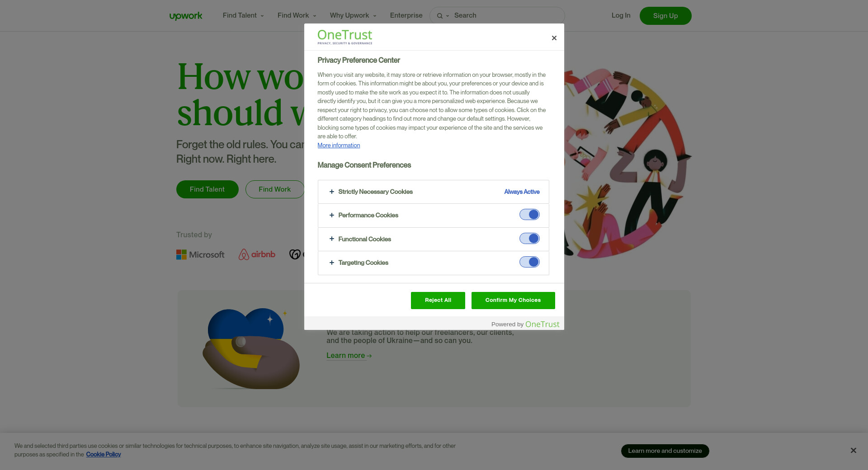The height and width of the screenshot is (470, 868).
Task: Dismiss the bottom cookie banner
Action: click(x=853, y=451)
